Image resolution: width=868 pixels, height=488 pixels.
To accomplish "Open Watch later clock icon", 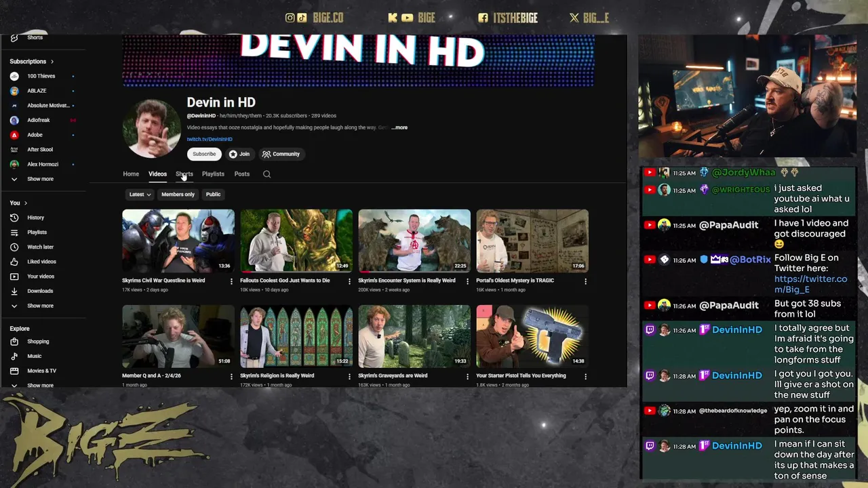I will (14, 247).
